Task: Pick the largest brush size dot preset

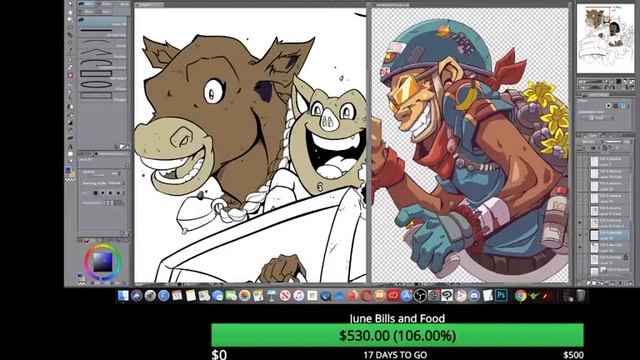Action: coord(96,193)
